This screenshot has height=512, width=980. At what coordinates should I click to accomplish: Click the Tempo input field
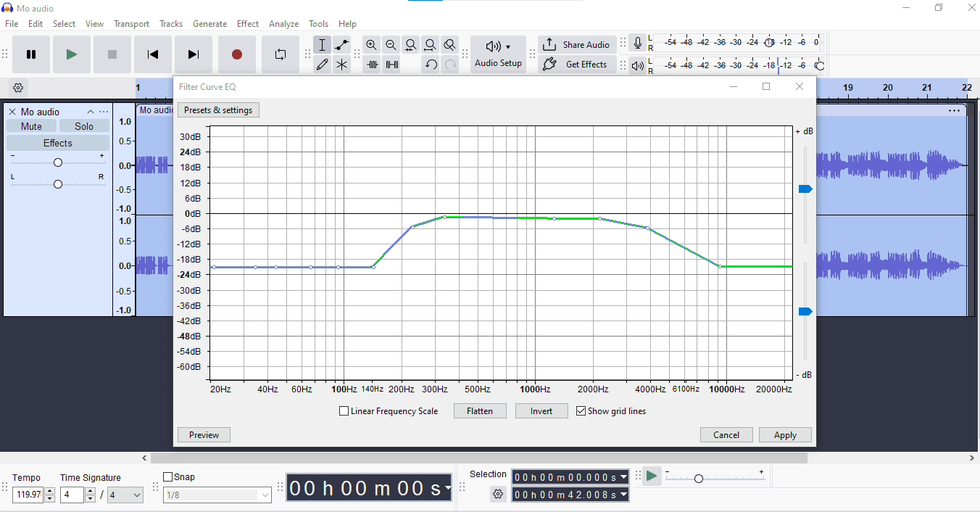pyautogui.click(x=28, y=495)
